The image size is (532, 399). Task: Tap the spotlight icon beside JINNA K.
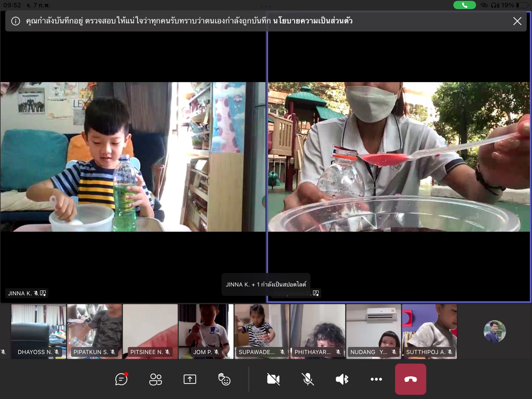point(43,293)
